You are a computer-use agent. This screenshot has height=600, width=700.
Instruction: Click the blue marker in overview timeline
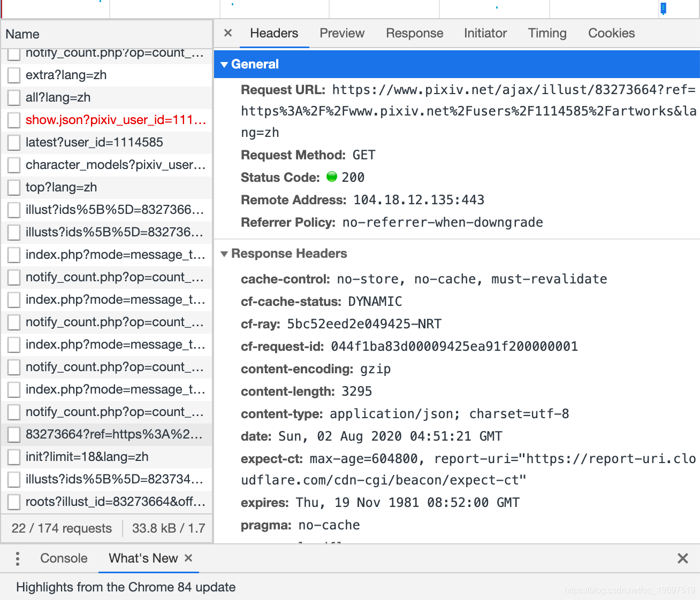point(664,8)
